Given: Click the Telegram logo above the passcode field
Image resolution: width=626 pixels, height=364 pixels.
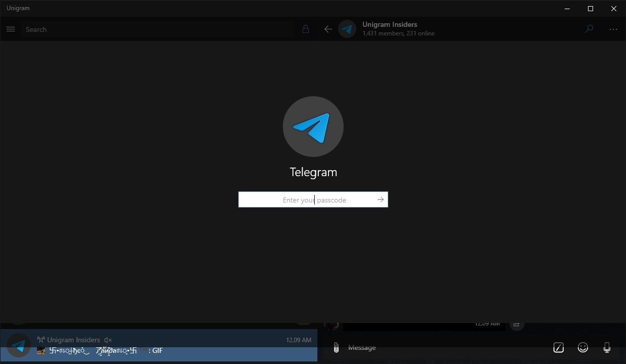Looking at the screenshot, I should click(313, 126).
